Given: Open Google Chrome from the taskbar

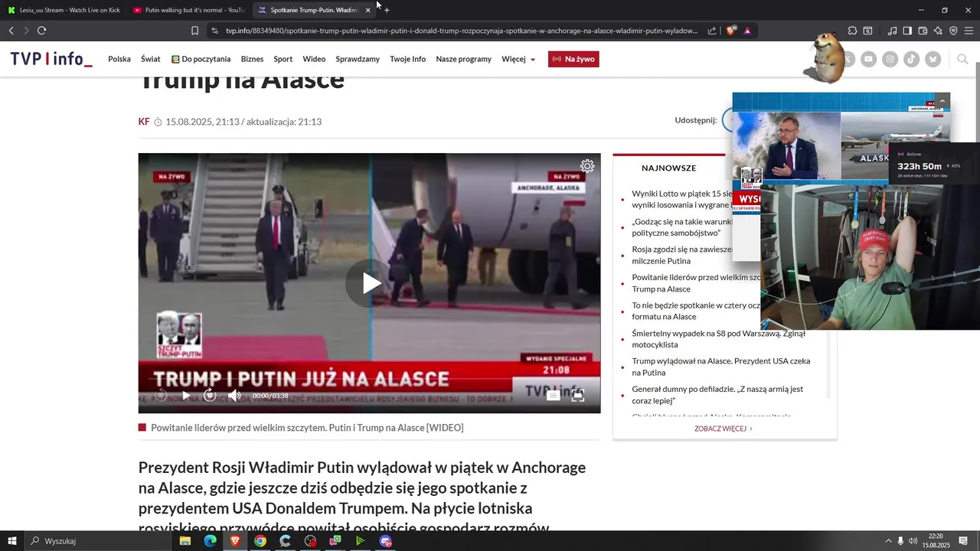Looking at the screenshot, I should pos(260,541).
